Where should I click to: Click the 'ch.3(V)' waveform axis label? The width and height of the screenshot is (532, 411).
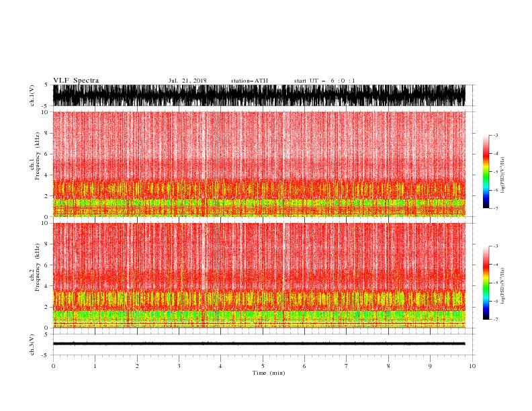tap(32, 345)
